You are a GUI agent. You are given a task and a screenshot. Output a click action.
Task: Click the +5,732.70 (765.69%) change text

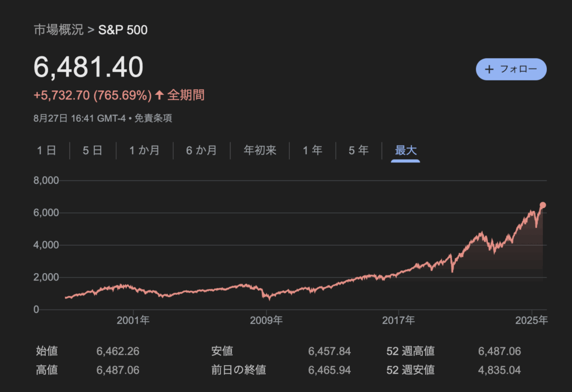coord(93,95)
